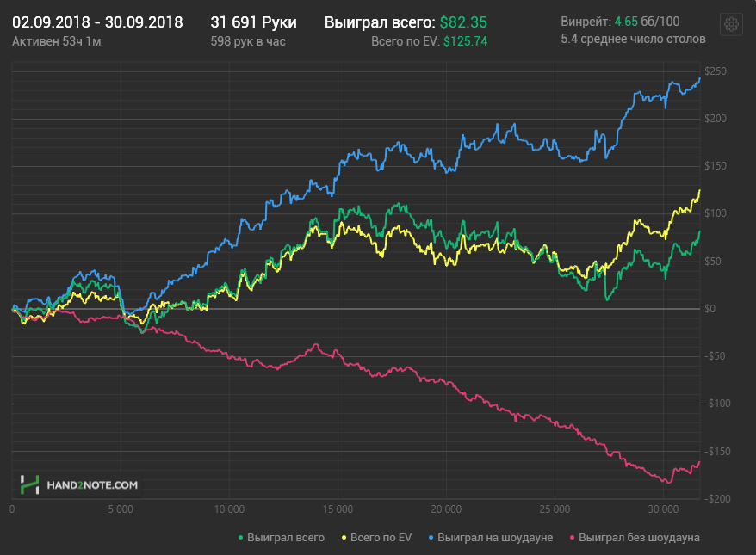The width and height of the screenshot is (756, 555).
Task: Click the -$50 y-axis label
Action: coord(715,356)
